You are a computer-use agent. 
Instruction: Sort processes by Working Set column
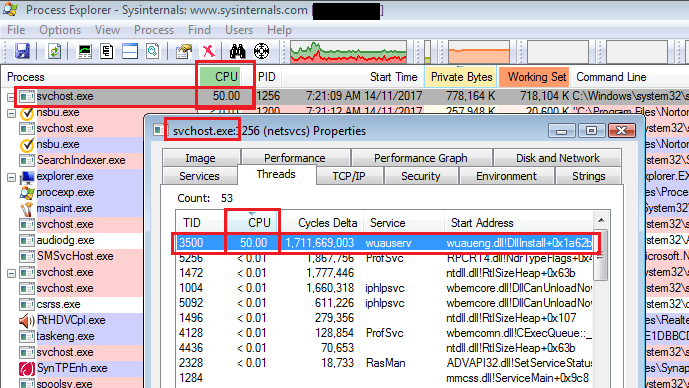pyautogui.click(x=535, y=77)
